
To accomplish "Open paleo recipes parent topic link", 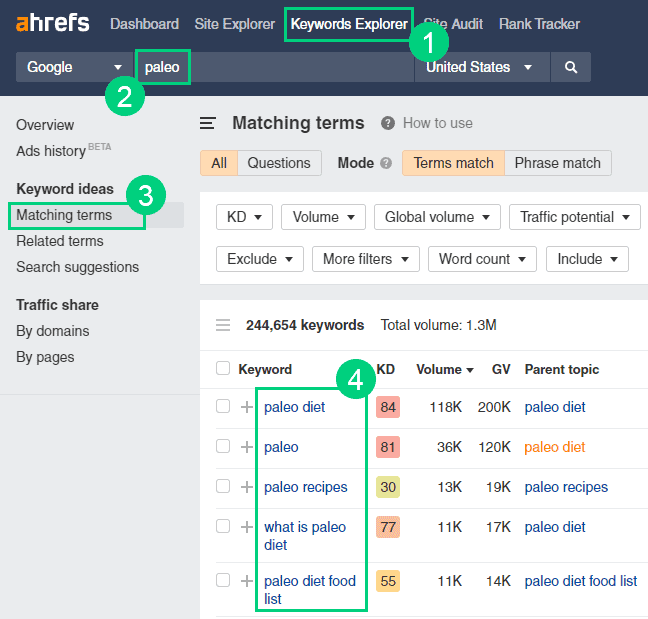I will (x=566, y=487).
